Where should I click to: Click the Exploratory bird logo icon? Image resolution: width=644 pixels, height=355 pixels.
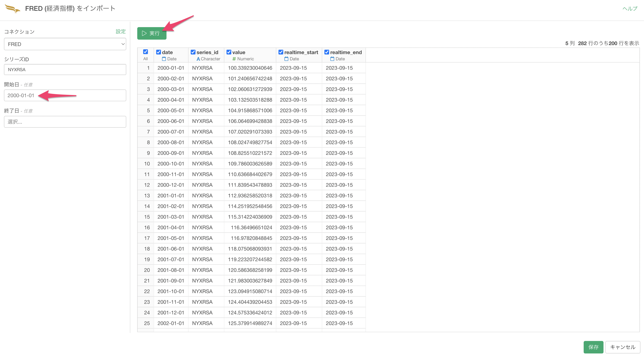13,9
